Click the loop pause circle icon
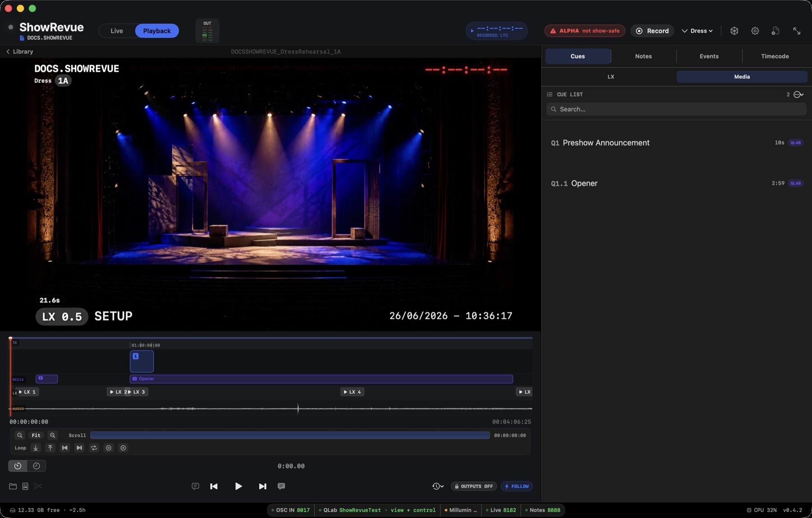812x518 pixels. tap(108, 448)
